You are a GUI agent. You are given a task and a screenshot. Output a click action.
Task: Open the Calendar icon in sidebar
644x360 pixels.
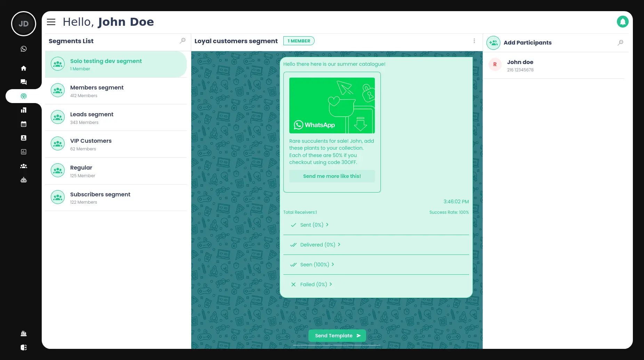coord(24,124)
